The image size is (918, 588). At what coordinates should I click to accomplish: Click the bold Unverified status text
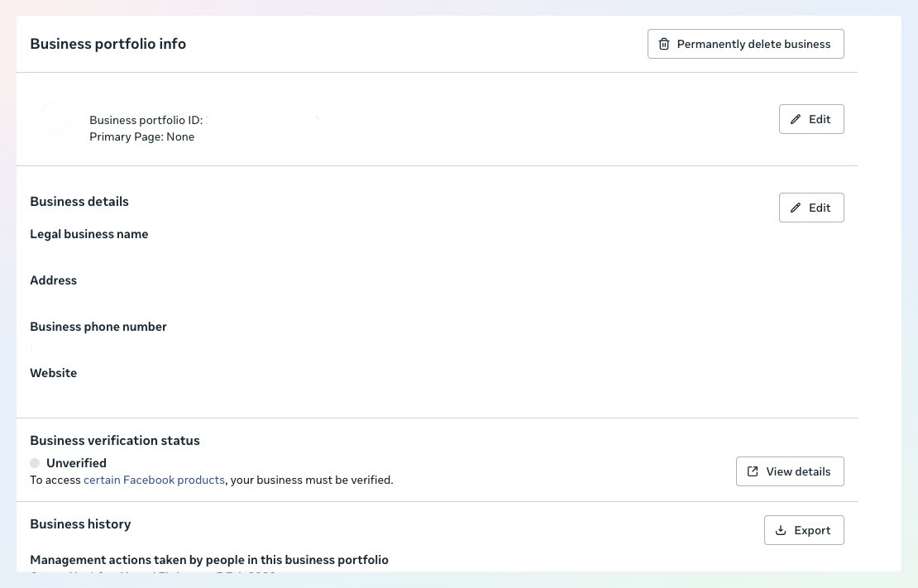(76, 463)
